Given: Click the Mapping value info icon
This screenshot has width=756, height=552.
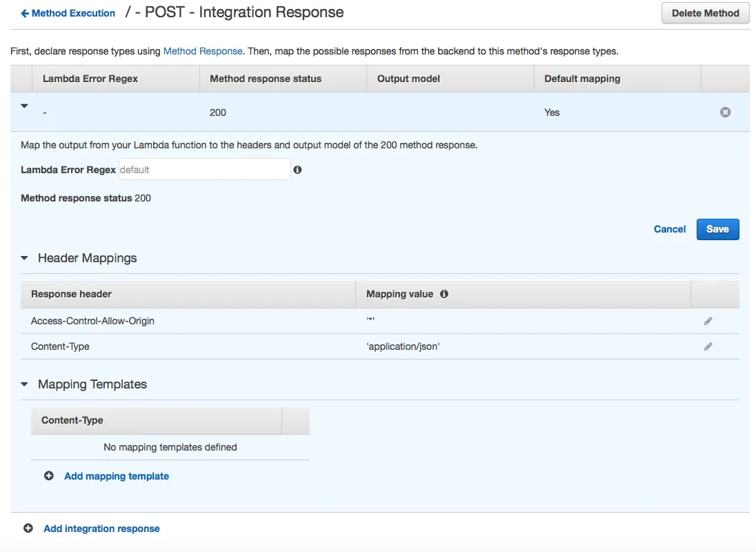Looking at the screenshot, I should coord(444,294).
